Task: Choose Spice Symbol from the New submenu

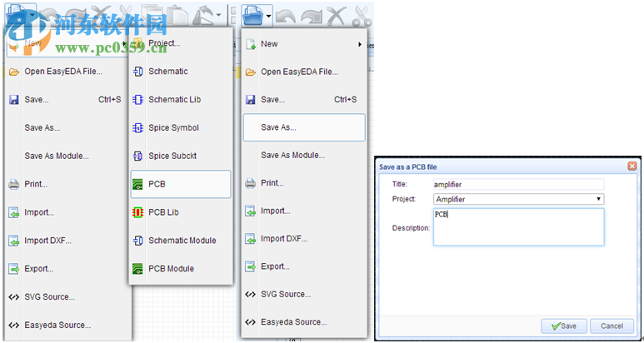Action: coord(181,128)
